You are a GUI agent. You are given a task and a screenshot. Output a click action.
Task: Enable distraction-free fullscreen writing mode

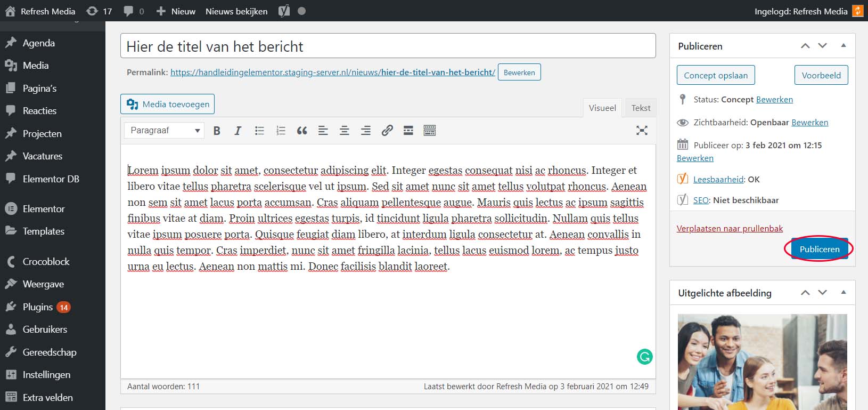coord(642,131)
